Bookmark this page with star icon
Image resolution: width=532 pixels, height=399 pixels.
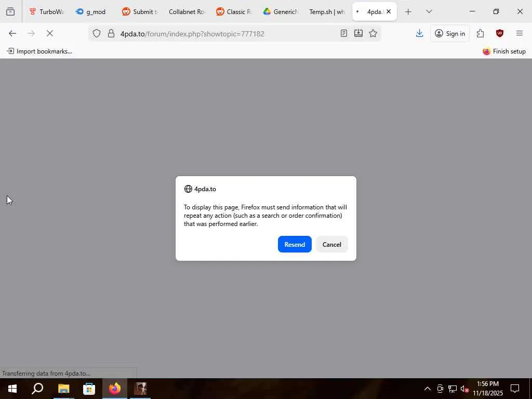(373, 33)
